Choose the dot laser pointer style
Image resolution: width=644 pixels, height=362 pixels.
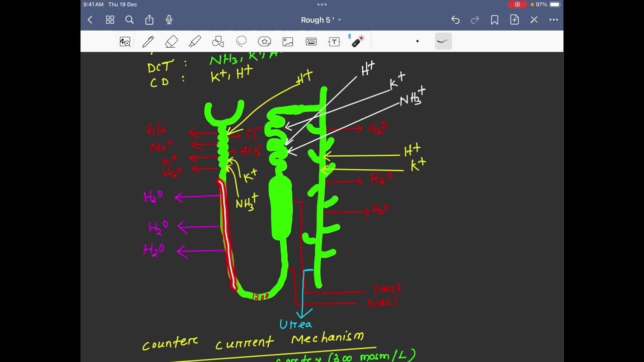coord(417,41)
